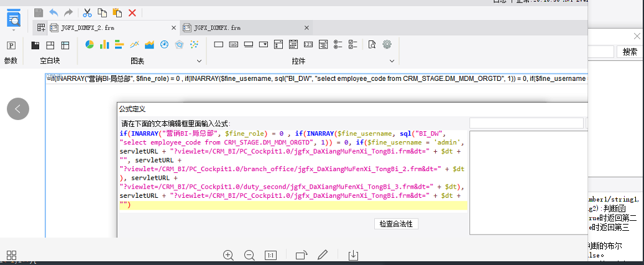The image size is (644, 265).
Task: Click the 搜索 search button
Action: pos(630,52)
